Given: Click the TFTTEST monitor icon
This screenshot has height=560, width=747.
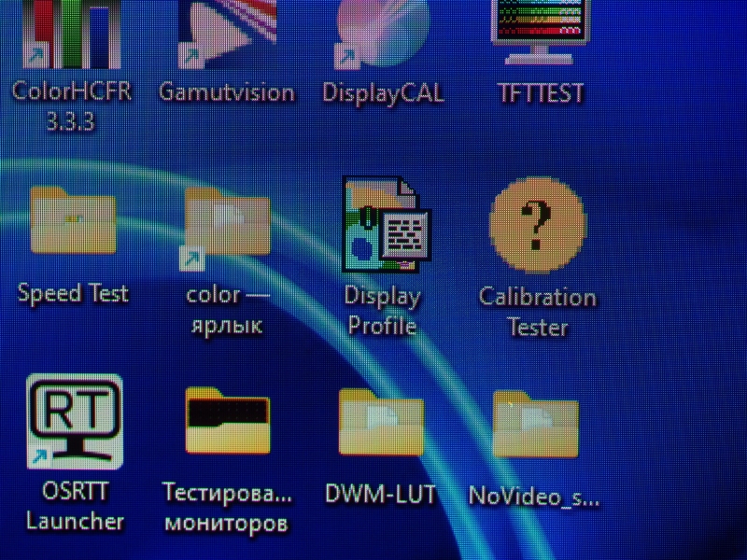Looking at the screenshot, I should point(541,32).
